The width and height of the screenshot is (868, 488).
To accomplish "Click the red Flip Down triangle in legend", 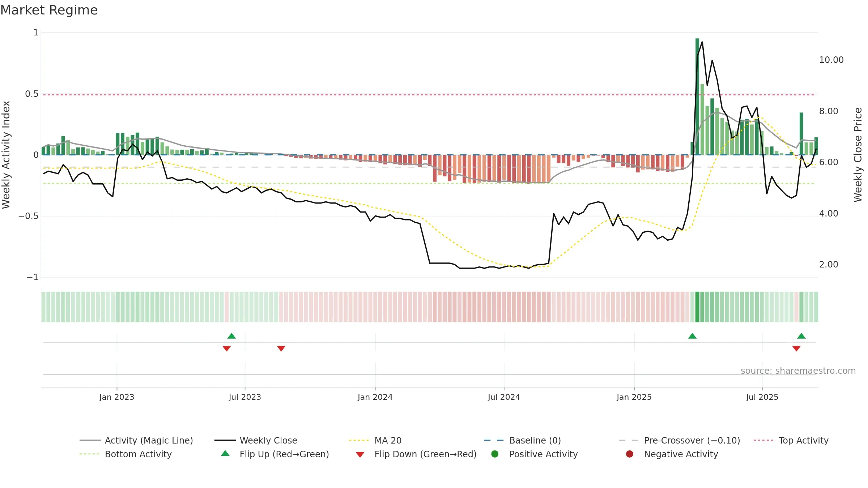I will 360,455.
